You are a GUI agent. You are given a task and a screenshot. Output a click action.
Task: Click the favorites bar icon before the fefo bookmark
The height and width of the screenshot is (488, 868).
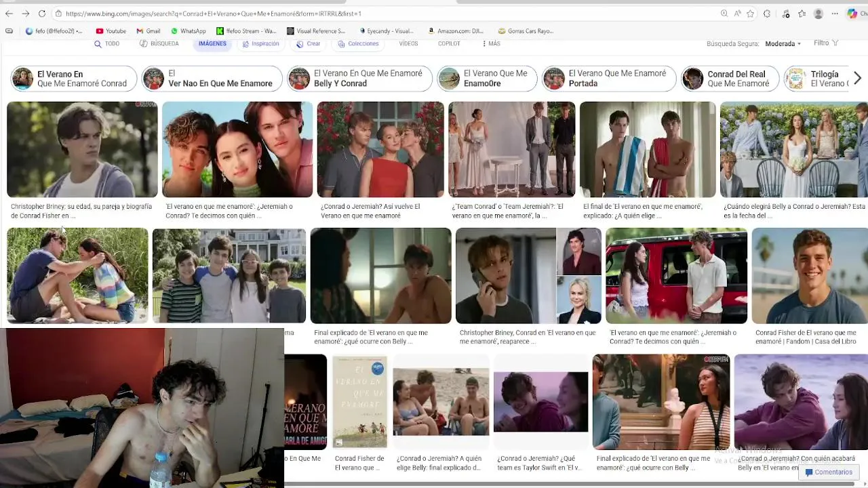point(9,31)
